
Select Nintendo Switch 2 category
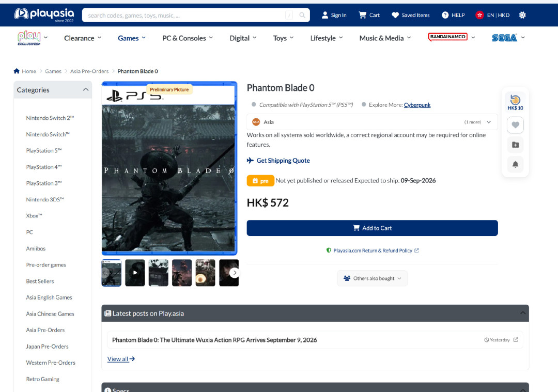50,118
